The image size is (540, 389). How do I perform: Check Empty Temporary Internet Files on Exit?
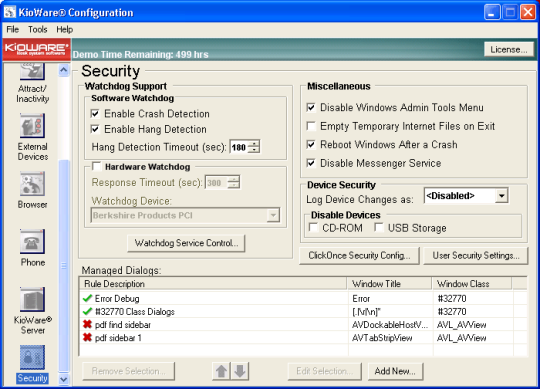[311, 126]
